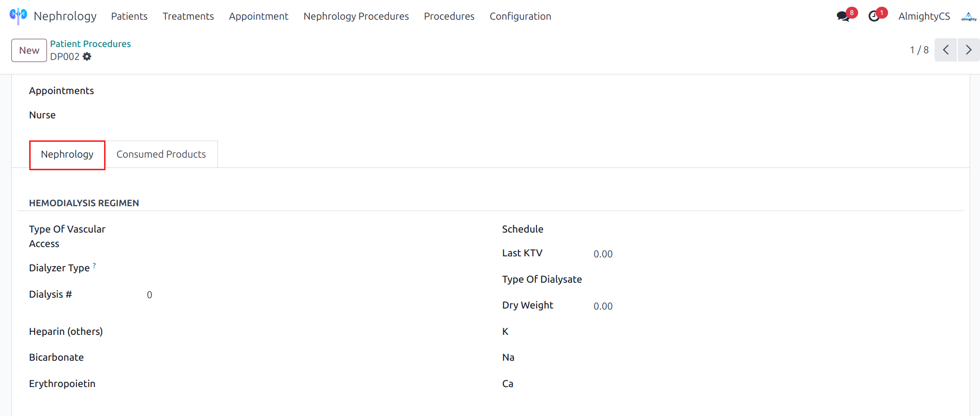Image resolution: width=980 pixels, height=416 pixels.
Task: Expand the Configuration menu
Action: (520, 17)
